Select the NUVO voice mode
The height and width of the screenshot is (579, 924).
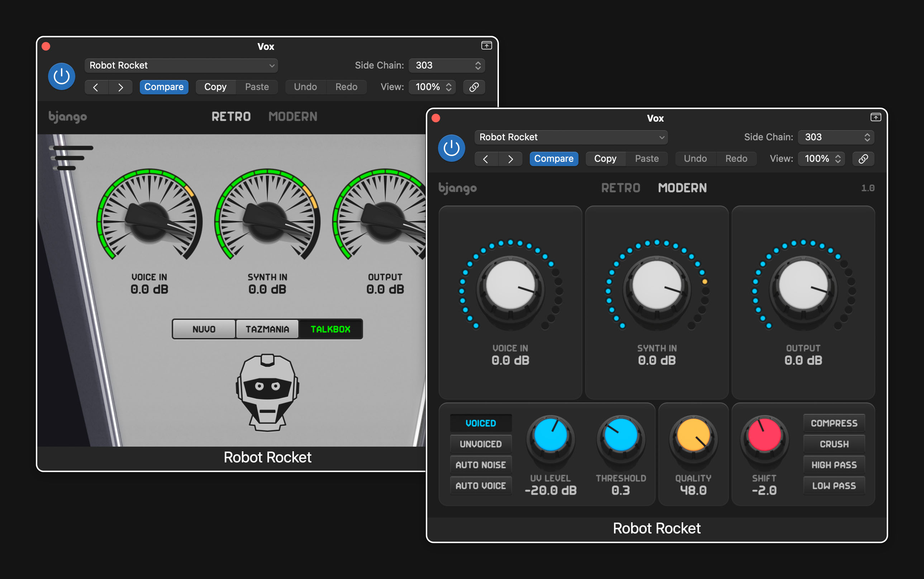[204, 329]
